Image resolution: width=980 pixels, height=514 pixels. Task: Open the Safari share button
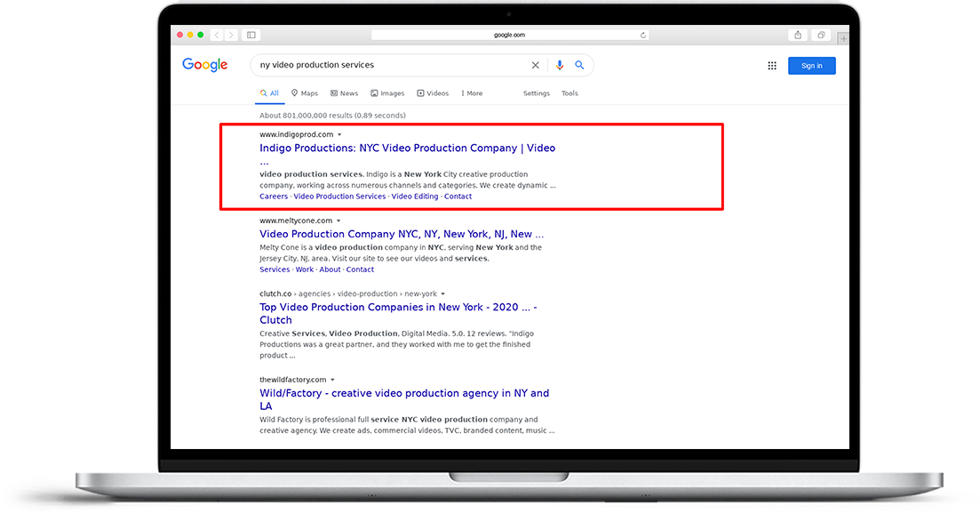coord(798,35)
